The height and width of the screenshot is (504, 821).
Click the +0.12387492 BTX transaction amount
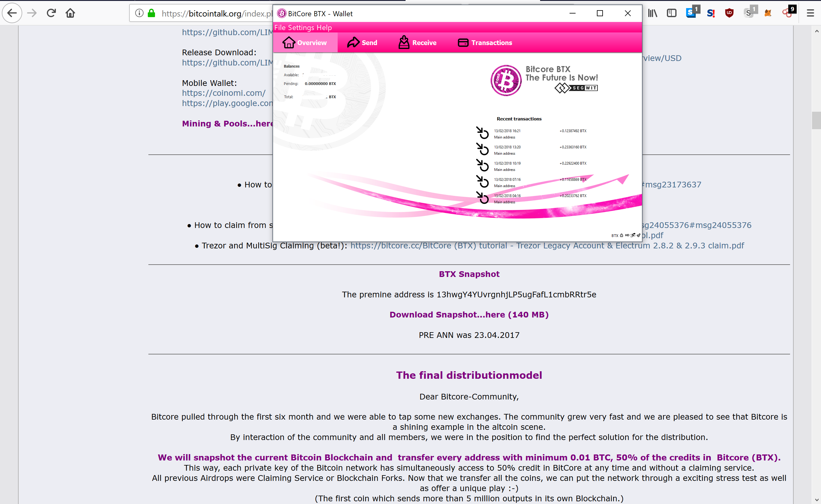coord(573,131)
